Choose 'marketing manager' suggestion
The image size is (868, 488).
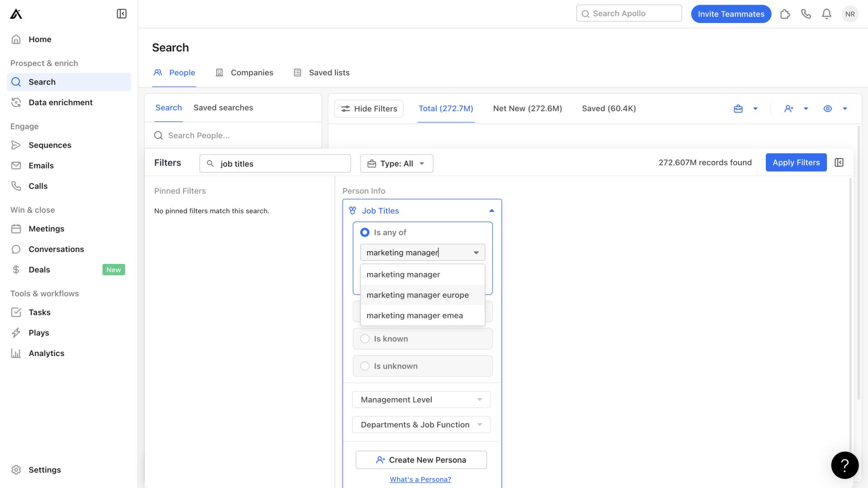(x=423, y=275)
